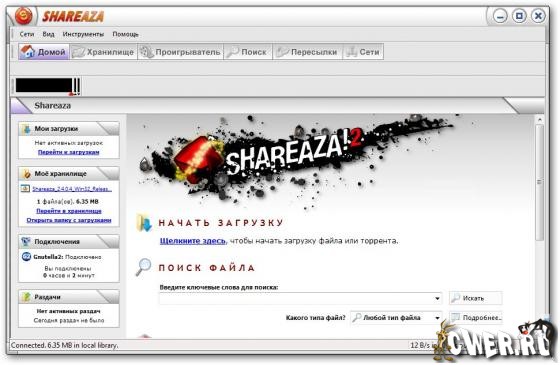This screenshot has width=560, height=365.
Task: Open the Пересылки tab
Action: pos(308,52)
